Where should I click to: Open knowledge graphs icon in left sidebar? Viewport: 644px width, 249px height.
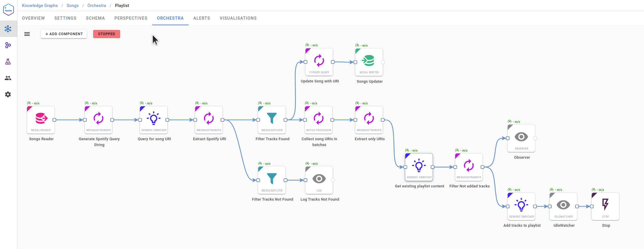[x=8, y=29]
